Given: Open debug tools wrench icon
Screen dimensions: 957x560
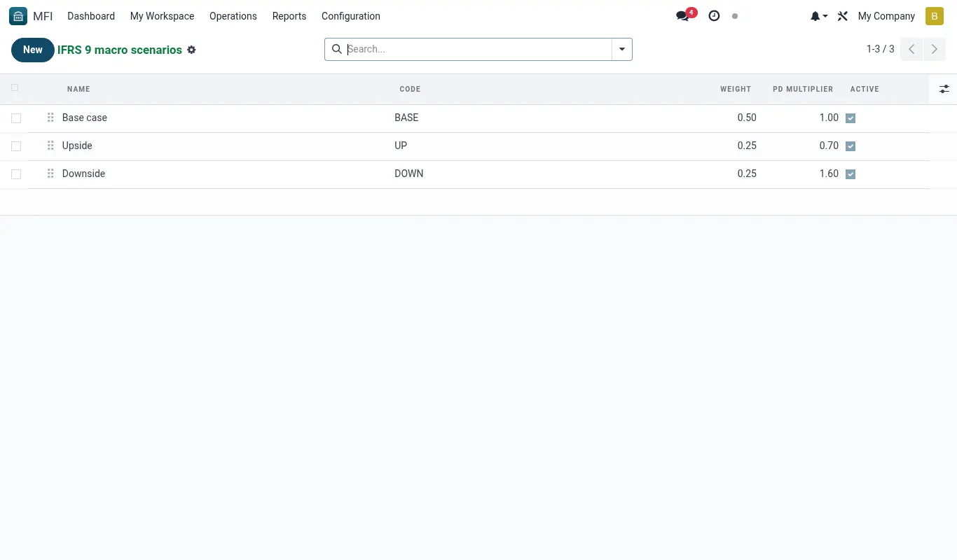Looking at the screenshot, I should [843, 16].
